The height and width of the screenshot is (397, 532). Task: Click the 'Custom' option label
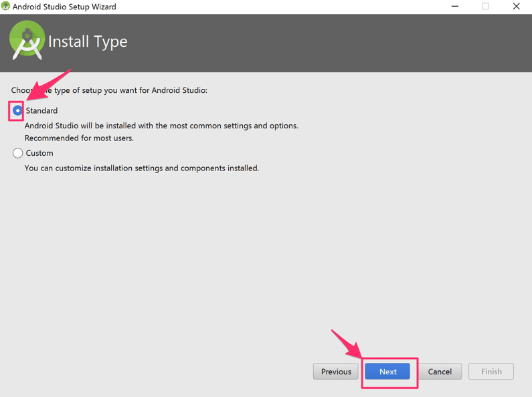coord(39,153)
